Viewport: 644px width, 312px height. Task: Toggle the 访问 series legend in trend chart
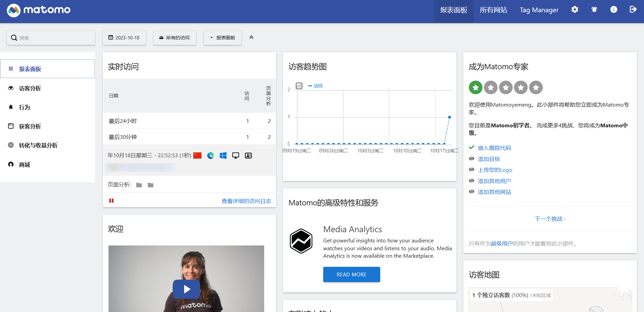315,86
